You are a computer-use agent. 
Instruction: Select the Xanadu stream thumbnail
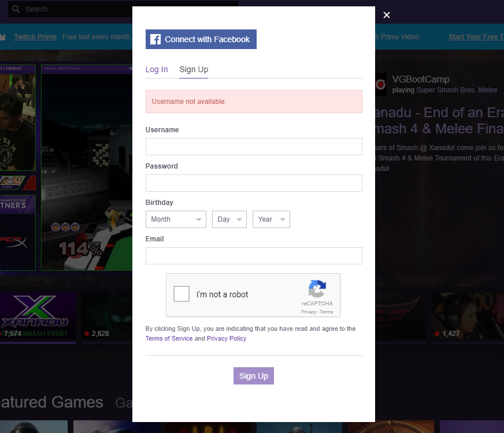(38, 316)
